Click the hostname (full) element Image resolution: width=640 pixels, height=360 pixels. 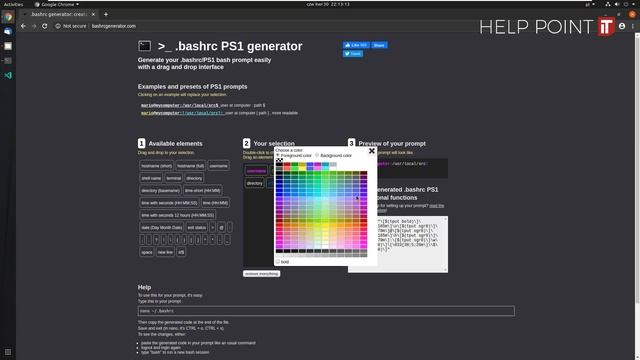191,166
